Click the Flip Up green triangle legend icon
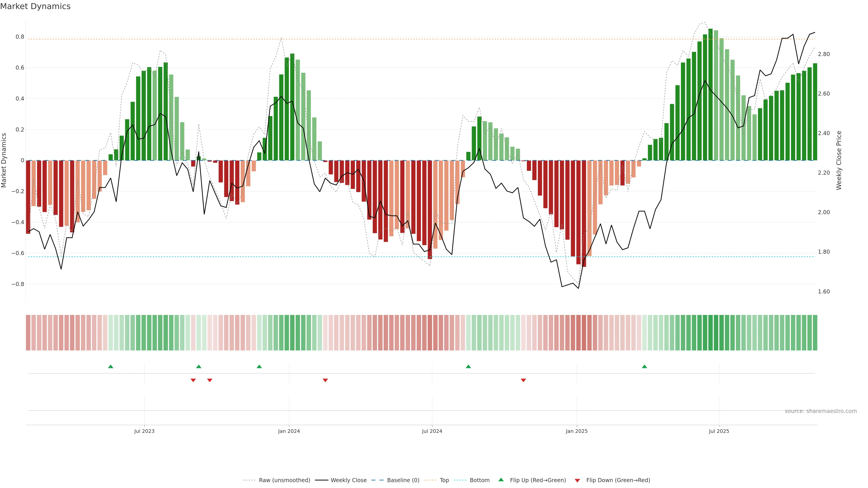The height and width of the screenshot is (488, 868). point(501,480)
